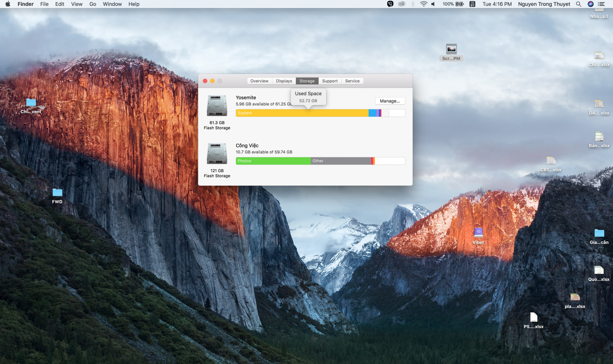Open the Support tab
613x364 pixels.
(330, 81)
